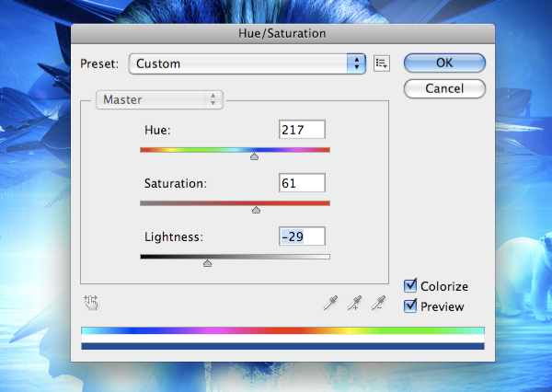Viewport: 552px width, 392px height.
Task: Activate the on-image hand adjustment tool
Action: point(91,303)
